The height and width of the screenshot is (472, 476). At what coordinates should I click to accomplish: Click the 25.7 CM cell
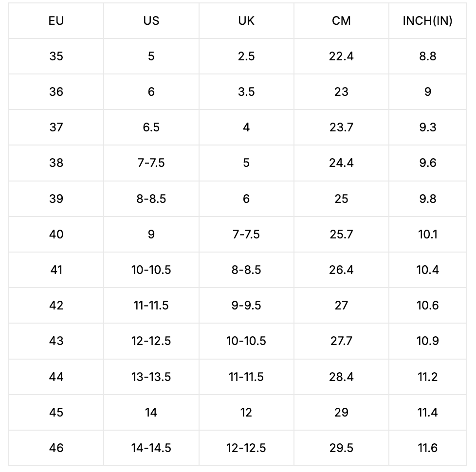point(341,235)
